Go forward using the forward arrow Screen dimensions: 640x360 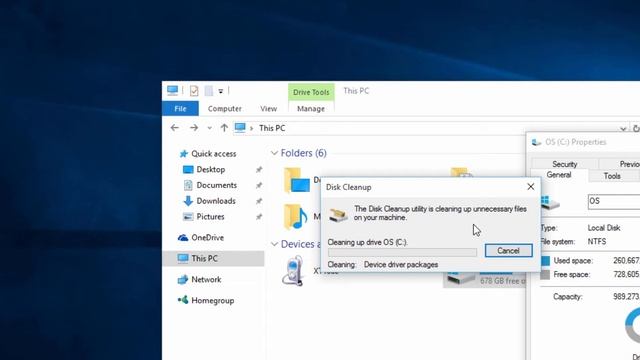click(194, 128)
